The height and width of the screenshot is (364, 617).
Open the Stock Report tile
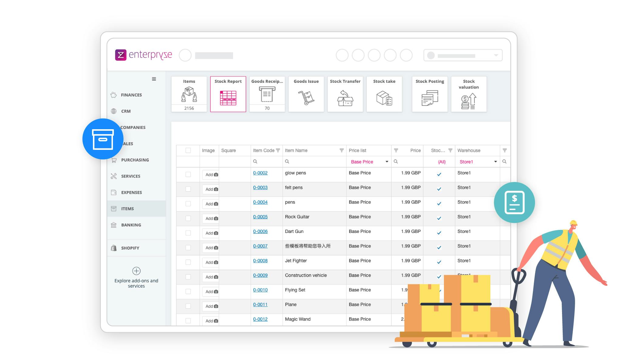[228, 94]
